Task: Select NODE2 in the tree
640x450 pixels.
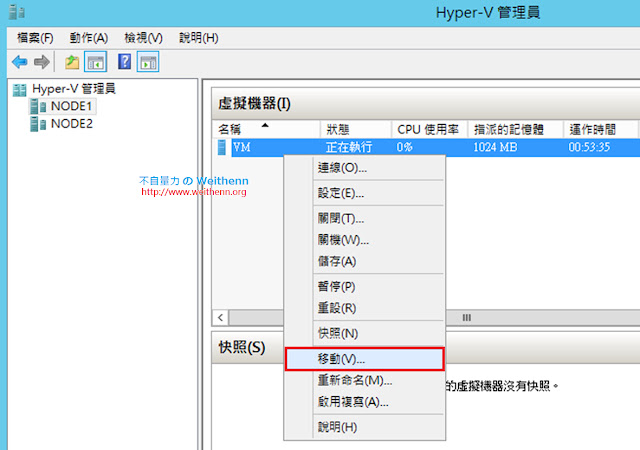Action: click(72, 124)
